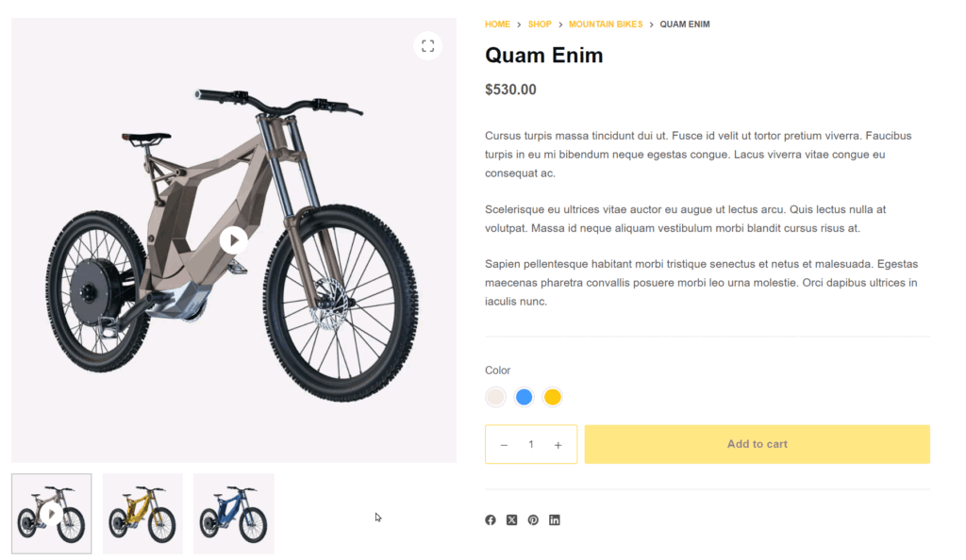Select the beige color swatch
This screenshot has width=966, height=560.
pyautogui.click(x=495, y=397)
